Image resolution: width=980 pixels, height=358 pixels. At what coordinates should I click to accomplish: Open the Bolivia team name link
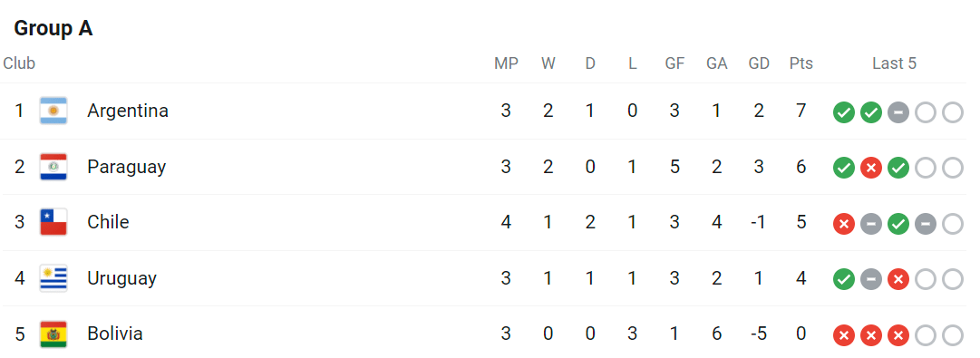point(115,334)
